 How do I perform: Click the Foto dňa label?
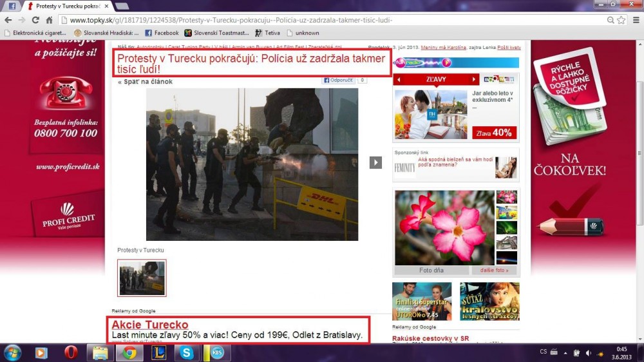click(x=431, y=271)
